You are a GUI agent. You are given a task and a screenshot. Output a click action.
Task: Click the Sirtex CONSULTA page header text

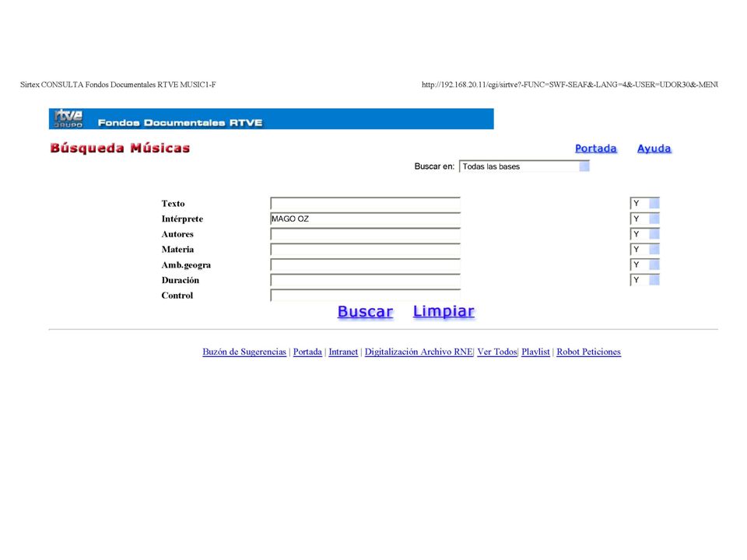coord(117,85)
